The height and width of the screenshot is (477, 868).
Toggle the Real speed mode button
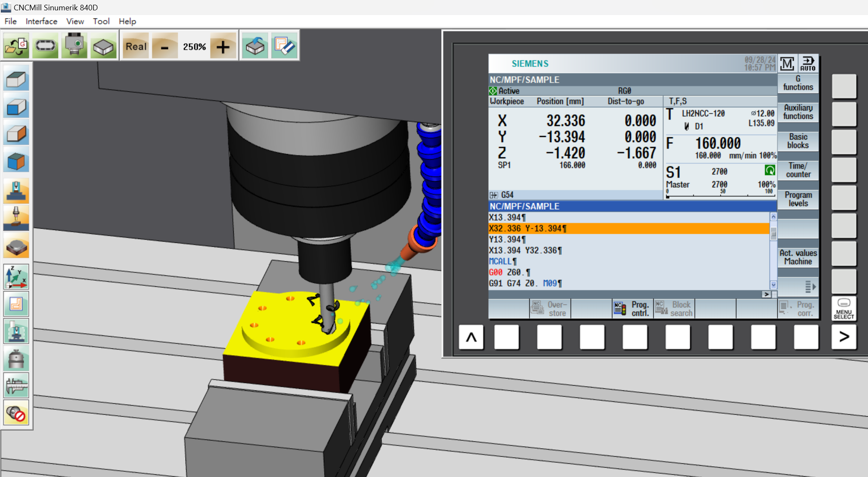(136, 46)
